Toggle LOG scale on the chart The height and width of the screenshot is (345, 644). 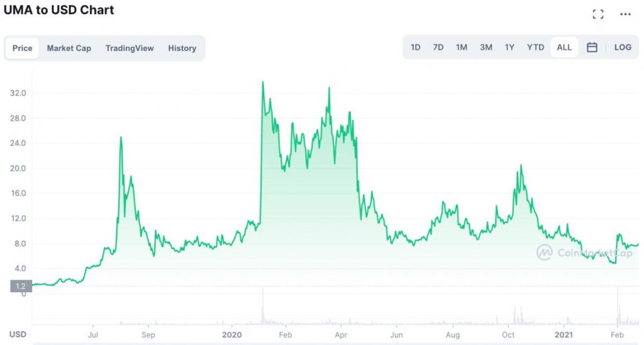623,47
